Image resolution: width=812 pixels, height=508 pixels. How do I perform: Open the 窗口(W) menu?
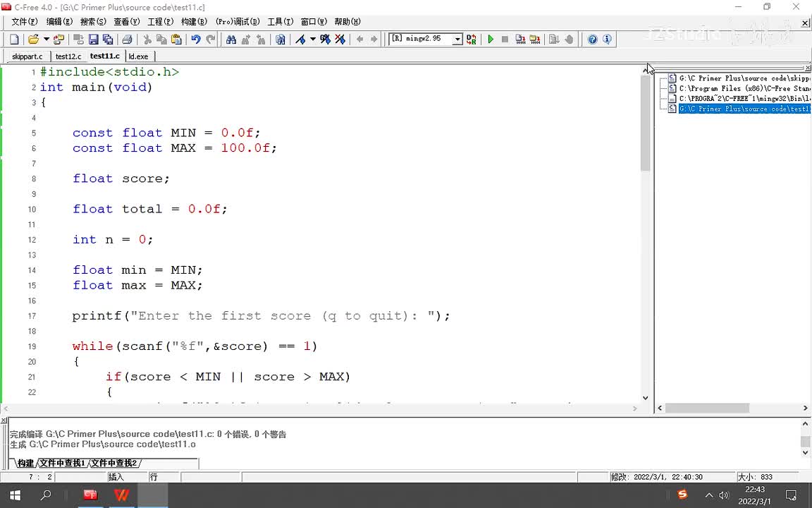click(x=314, y=22)
